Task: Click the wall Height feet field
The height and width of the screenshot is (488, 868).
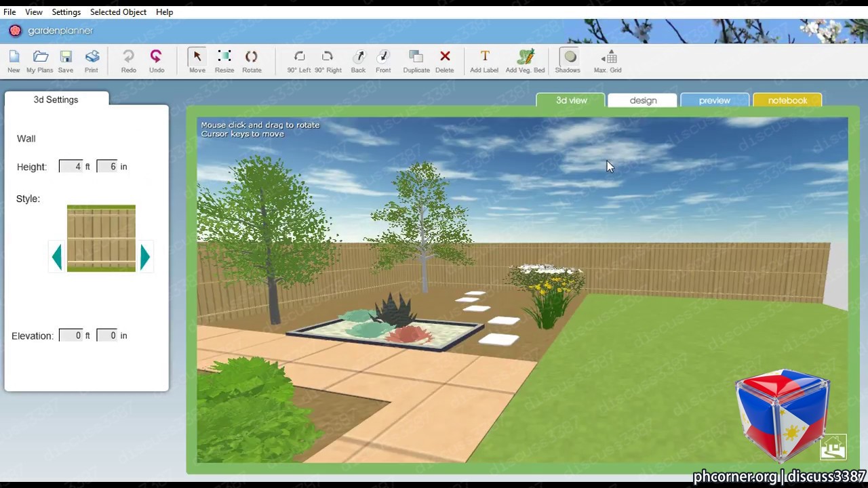Action: tap(71, 166)
